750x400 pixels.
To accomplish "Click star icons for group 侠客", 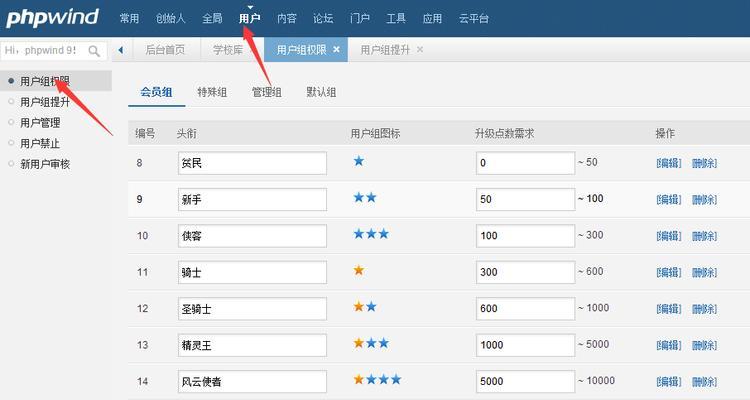I will pos(371,234).
